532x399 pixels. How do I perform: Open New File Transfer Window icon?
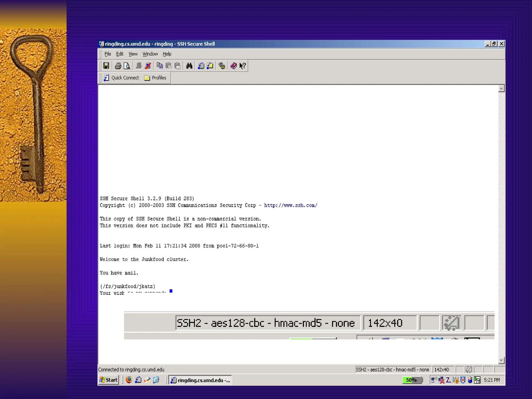coord(210,66)
